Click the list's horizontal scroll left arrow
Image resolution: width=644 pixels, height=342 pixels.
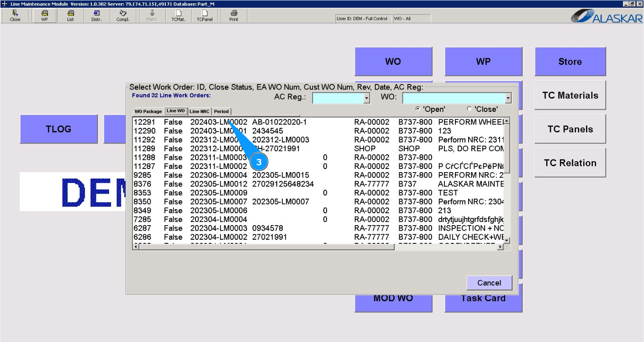pos(136,247)
